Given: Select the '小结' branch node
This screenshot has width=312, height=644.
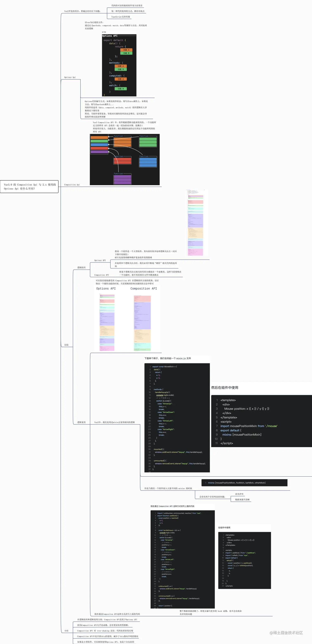Looking at the screenshot, I should 66,631.
